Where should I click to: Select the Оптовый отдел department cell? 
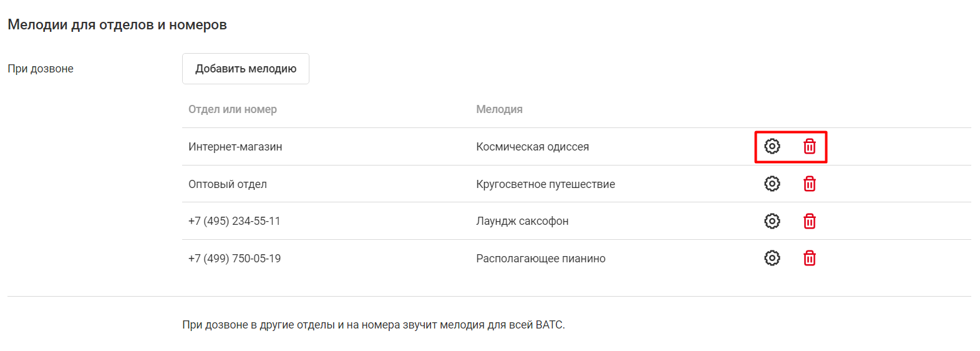coord(228,184)
